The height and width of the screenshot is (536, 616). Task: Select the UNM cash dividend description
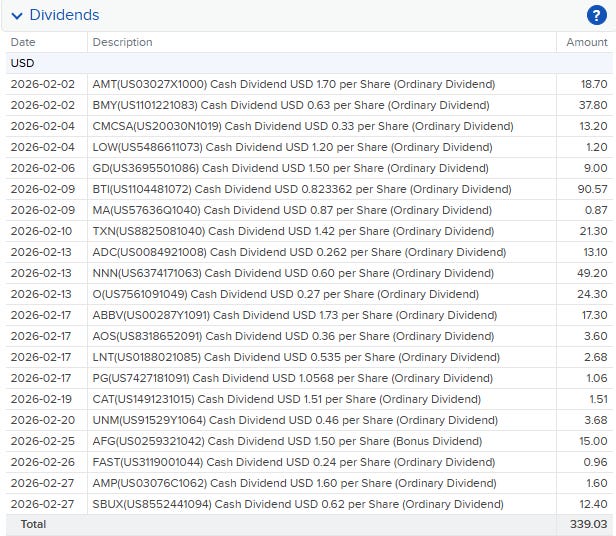(x=295, y=420)
